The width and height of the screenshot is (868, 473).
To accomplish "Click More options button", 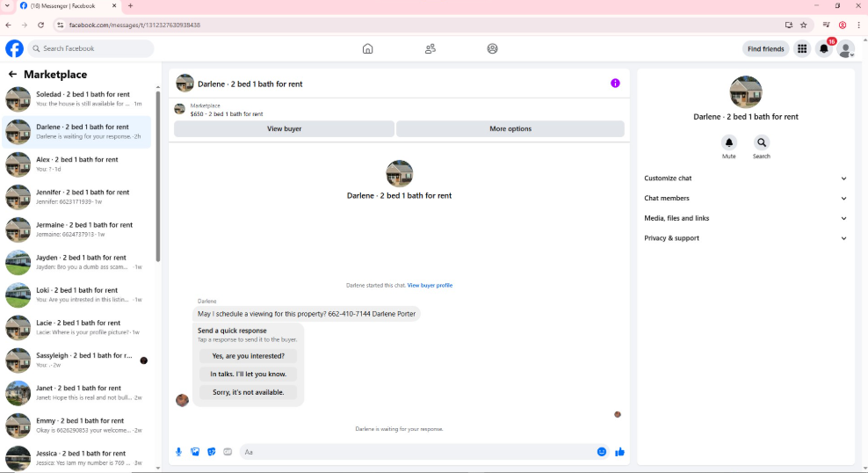I will [x=510, y=128].
